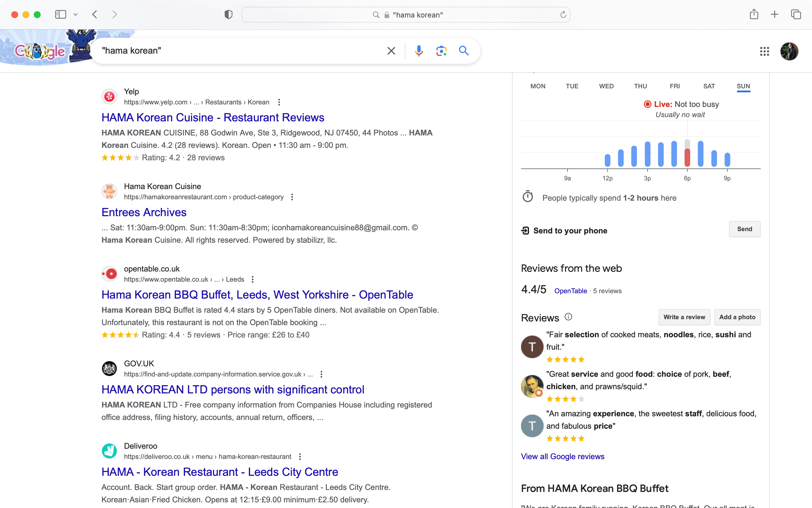Open View all Google reviews link

pos(562,456)
